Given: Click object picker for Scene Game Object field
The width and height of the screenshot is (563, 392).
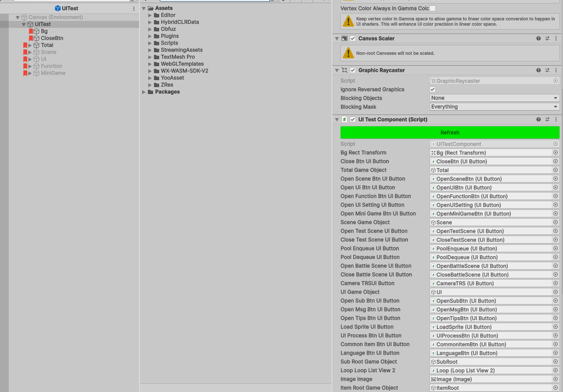Looking at the screenshot, I should click(556, 222).
